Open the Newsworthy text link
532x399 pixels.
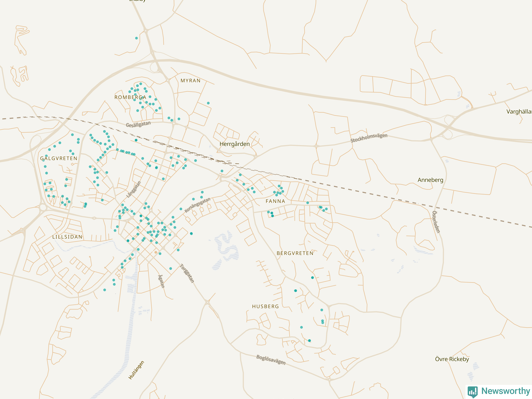pos(506,391)
